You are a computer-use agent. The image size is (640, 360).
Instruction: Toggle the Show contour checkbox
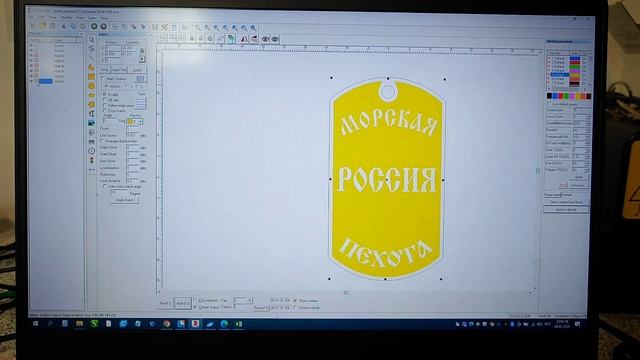(x=295, y=300)
